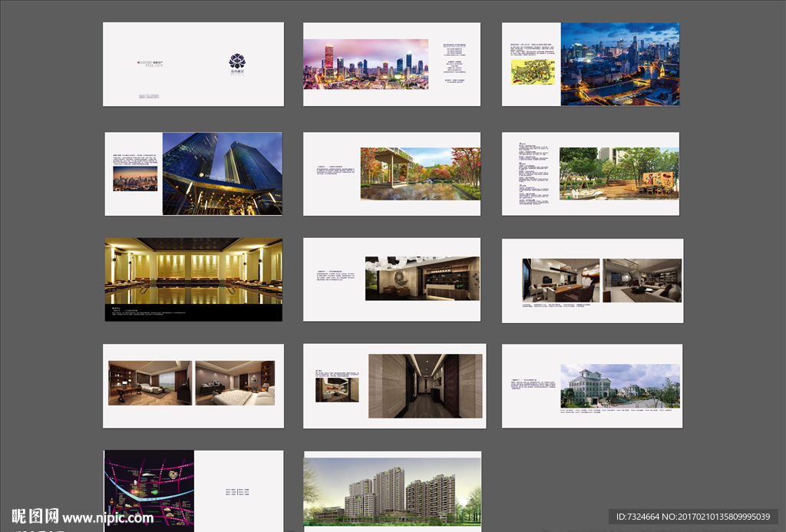Click the small sunset cityscape thumbnail beside the towers

(135, 179)
